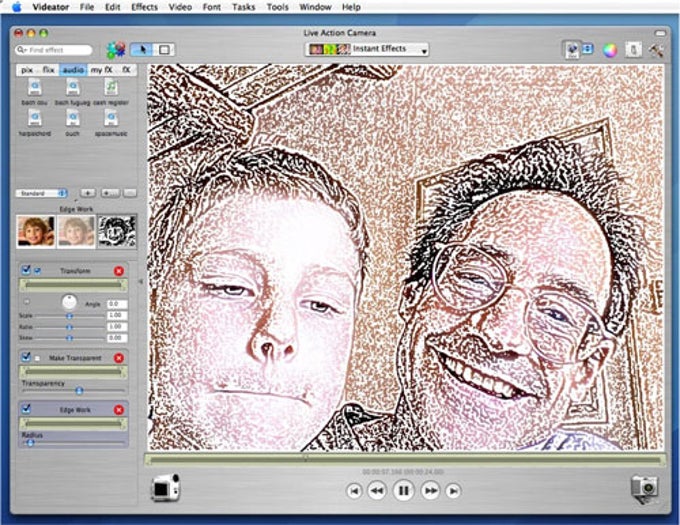
Task: Pause the video playback
Action: (403, 490)
